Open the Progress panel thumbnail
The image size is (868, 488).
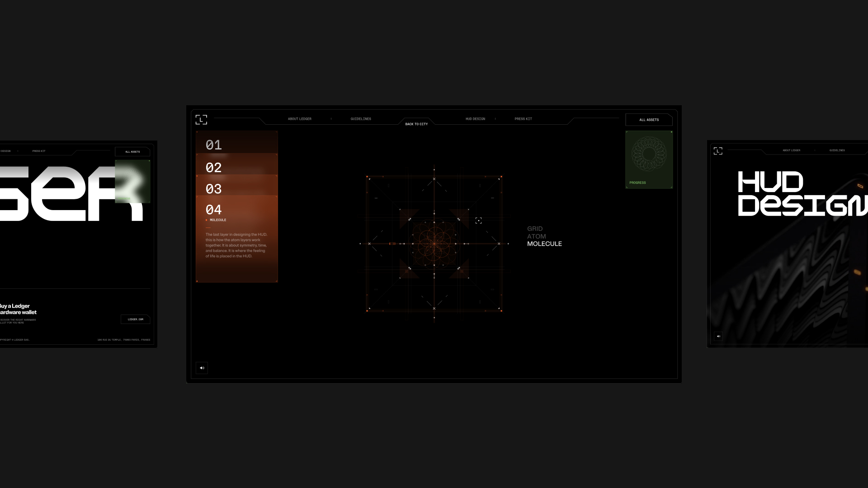pos(649,160)
